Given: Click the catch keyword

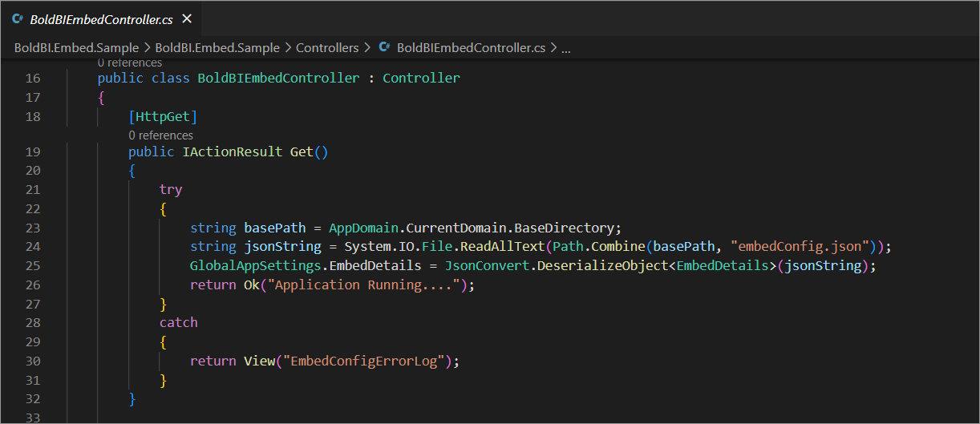Looking at the screenshot, I should pyautogui.click(x=179, y=322).
